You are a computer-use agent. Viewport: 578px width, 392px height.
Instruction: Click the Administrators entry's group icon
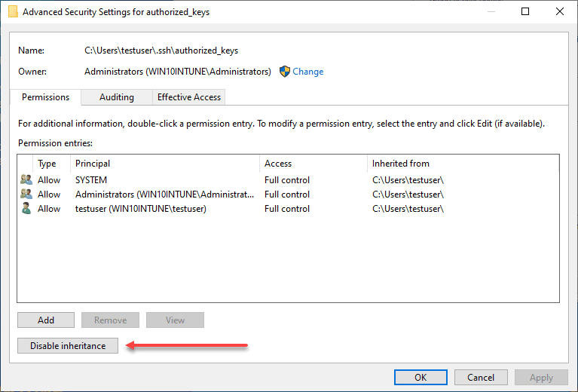(x=26, y=194)
